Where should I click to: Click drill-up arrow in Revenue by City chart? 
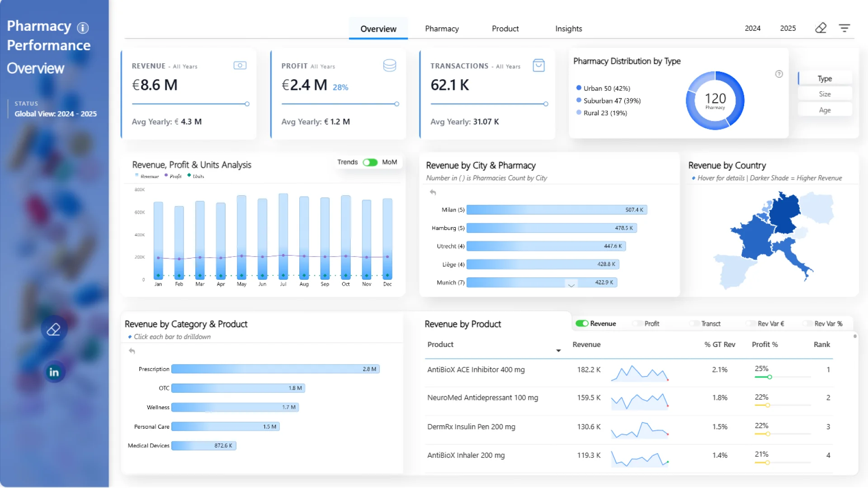433,192
